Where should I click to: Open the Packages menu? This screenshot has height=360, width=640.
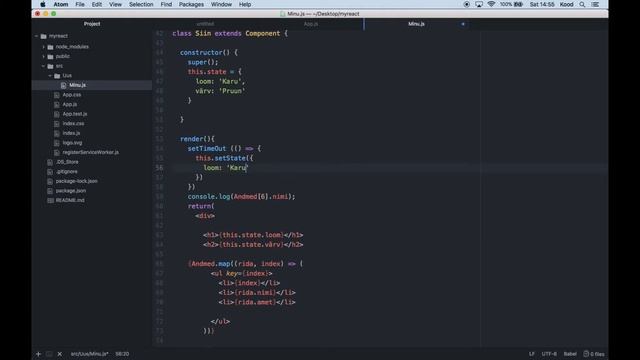click(191, 4)
